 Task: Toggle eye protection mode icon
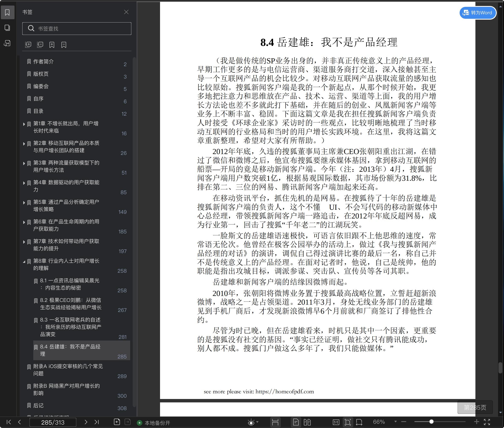coord(251,422)
